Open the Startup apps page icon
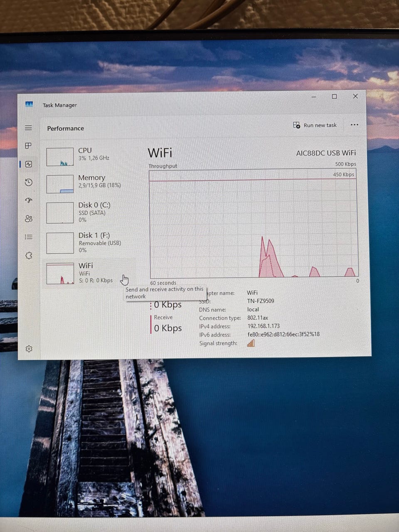 point(28,200)
